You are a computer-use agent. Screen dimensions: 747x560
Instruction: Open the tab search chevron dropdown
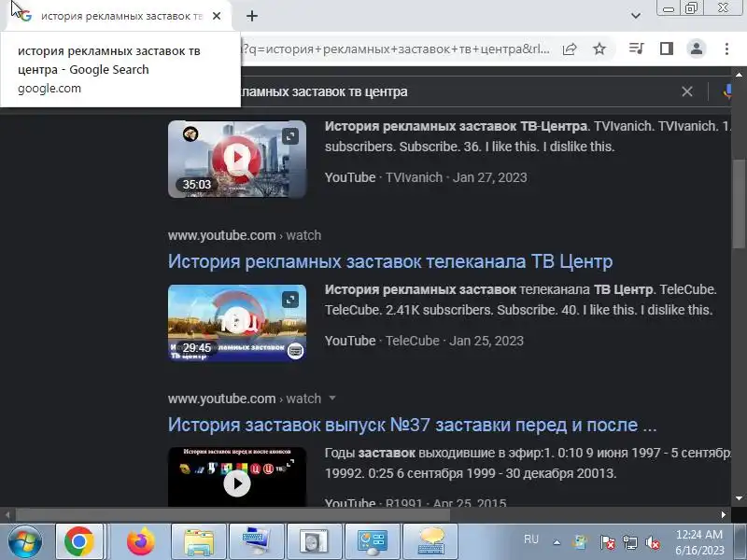tap(636, 16)
